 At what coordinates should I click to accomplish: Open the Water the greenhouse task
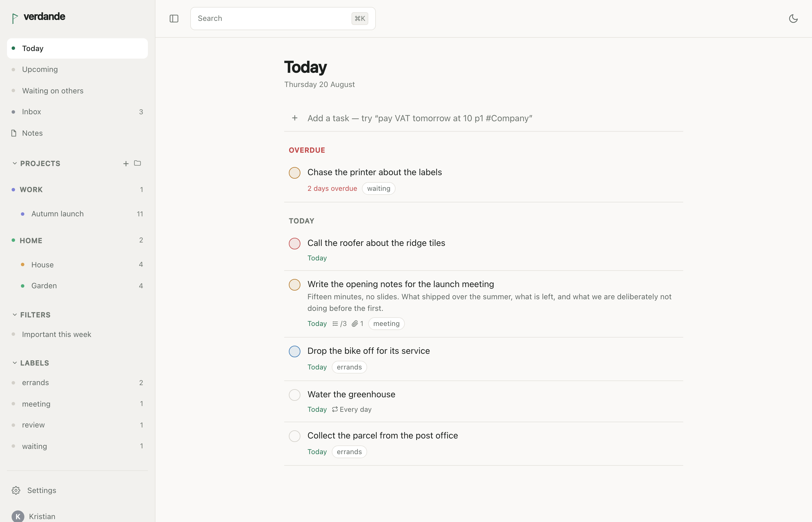pyautogui.click(x=351, y=394)
